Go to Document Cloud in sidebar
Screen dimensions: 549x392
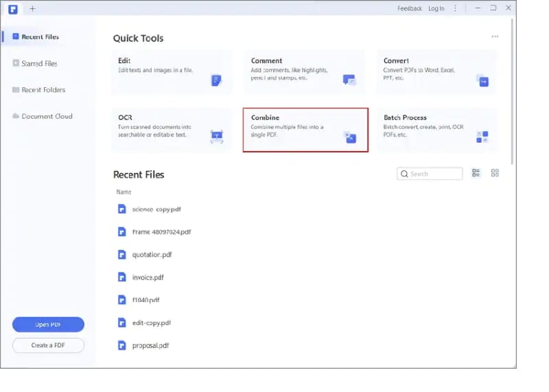click(46, 117)
